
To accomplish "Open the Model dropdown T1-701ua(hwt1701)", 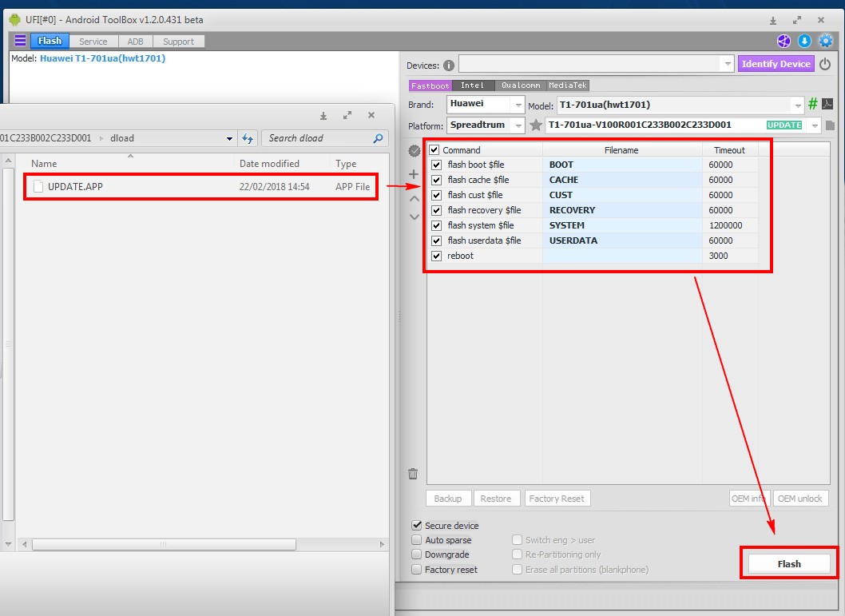I will (x=680, y=105).
